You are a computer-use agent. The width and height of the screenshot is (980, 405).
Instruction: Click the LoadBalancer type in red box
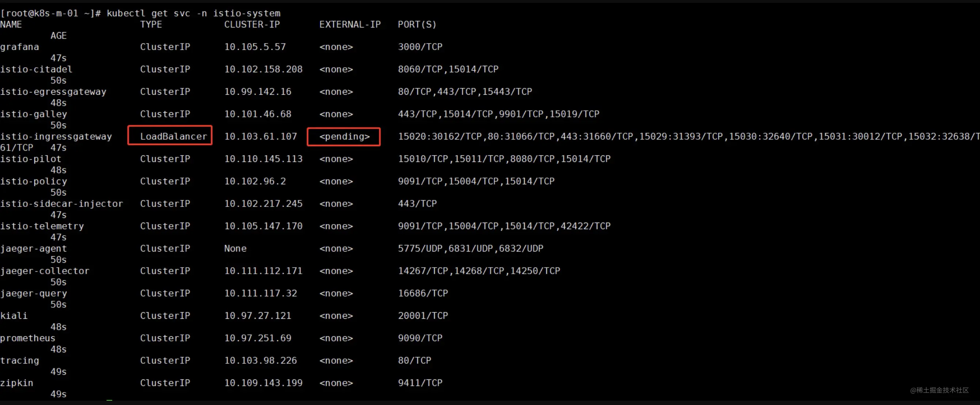pos(174,136)
